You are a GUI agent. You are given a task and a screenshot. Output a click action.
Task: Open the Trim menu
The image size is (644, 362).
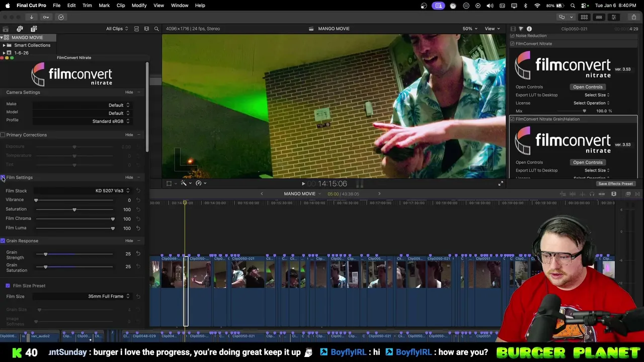pyautogui.click(x=87, y=6)
